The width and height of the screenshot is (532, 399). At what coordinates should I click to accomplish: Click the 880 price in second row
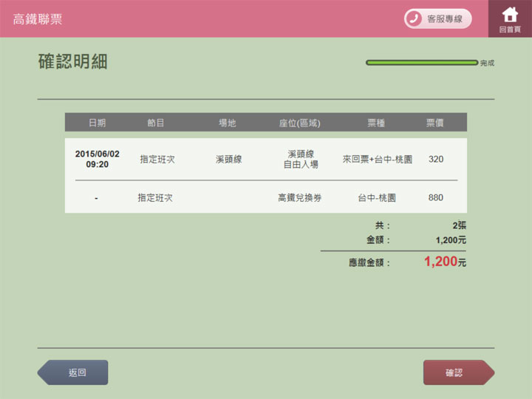pos(436,198)
